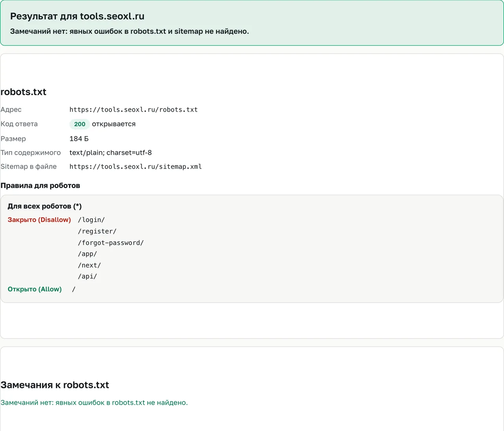Click the disallowed path '/forgot-password/'
The image size is (504, 431).
[x=111, y=243]
